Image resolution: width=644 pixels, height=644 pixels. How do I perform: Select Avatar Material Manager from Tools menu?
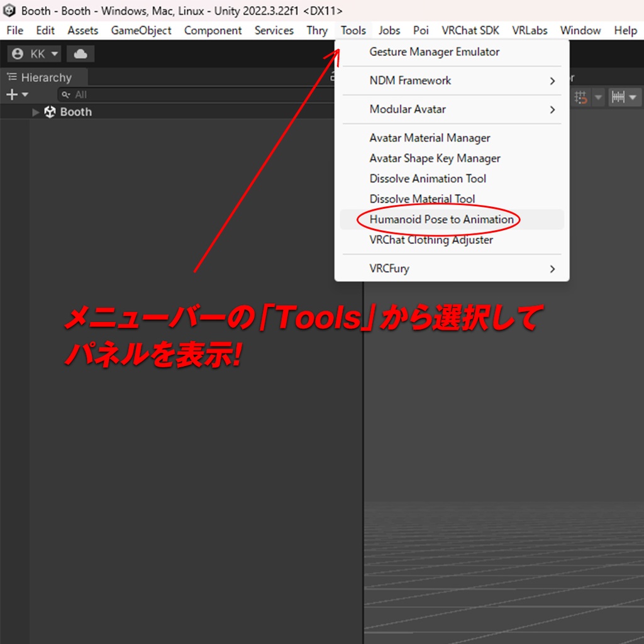[430, 138]
